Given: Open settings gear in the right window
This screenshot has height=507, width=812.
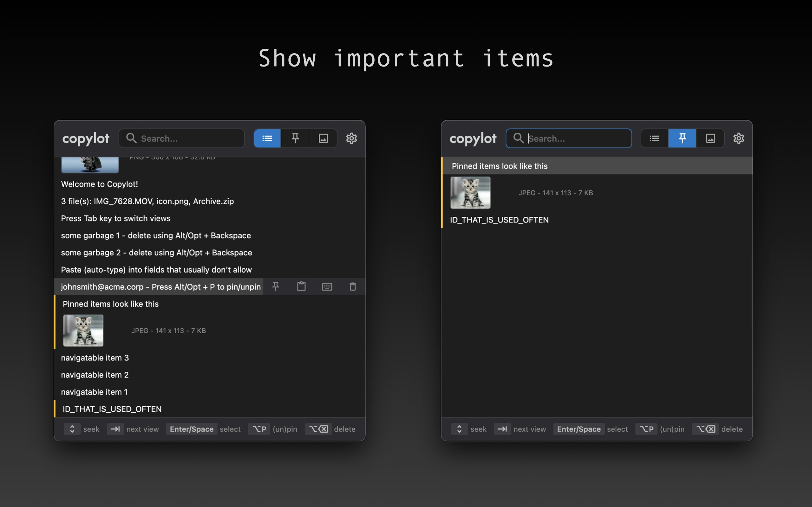Looking at the screenshot, I should click(x=739, y=138).
